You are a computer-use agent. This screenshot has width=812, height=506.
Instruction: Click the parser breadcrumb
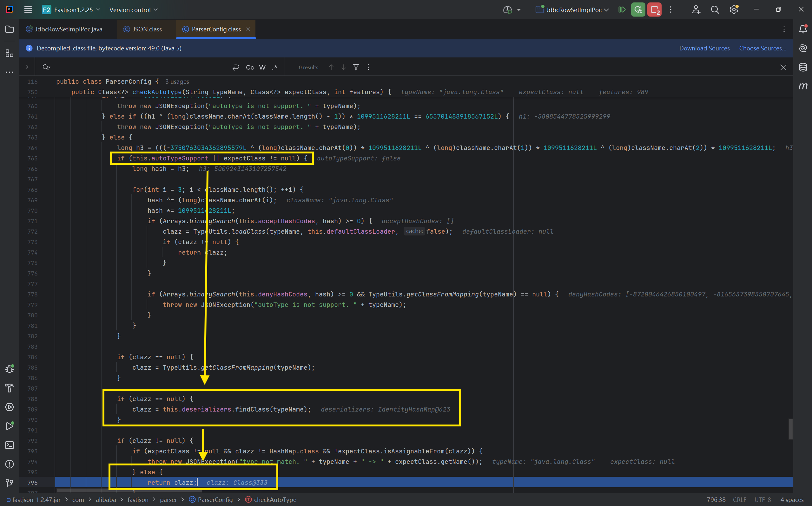click(168, 500)
